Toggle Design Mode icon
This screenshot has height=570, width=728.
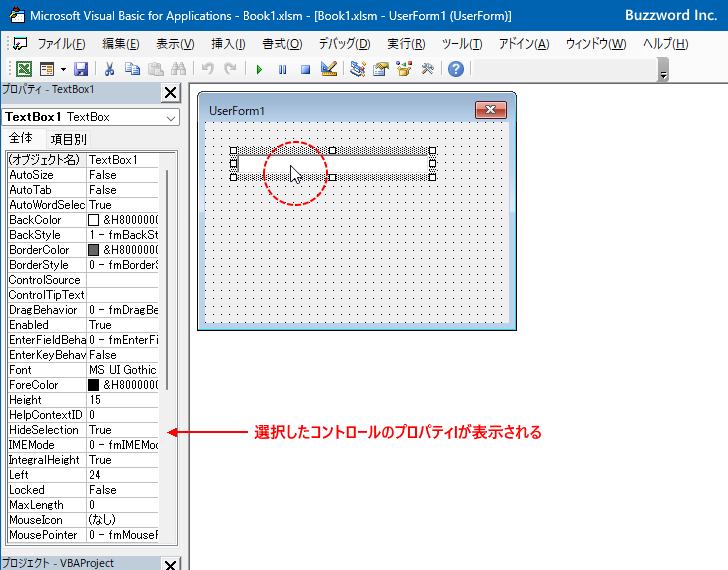point(329,69)
